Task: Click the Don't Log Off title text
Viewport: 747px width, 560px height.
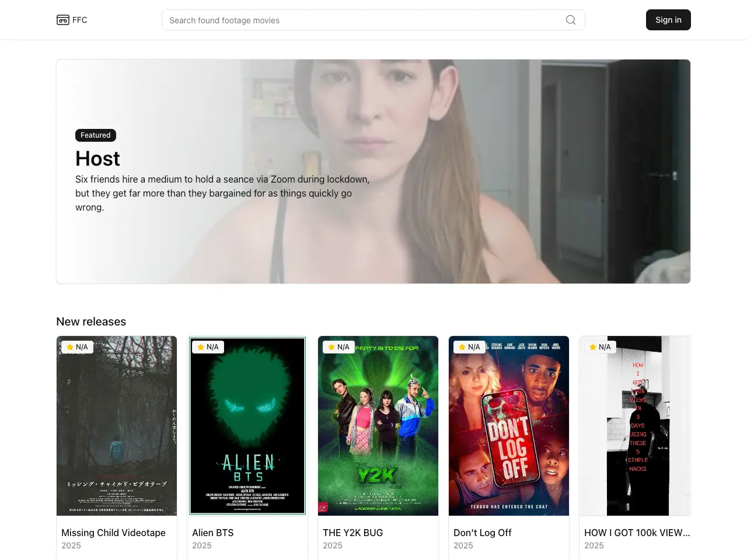Action: [483, 533]
